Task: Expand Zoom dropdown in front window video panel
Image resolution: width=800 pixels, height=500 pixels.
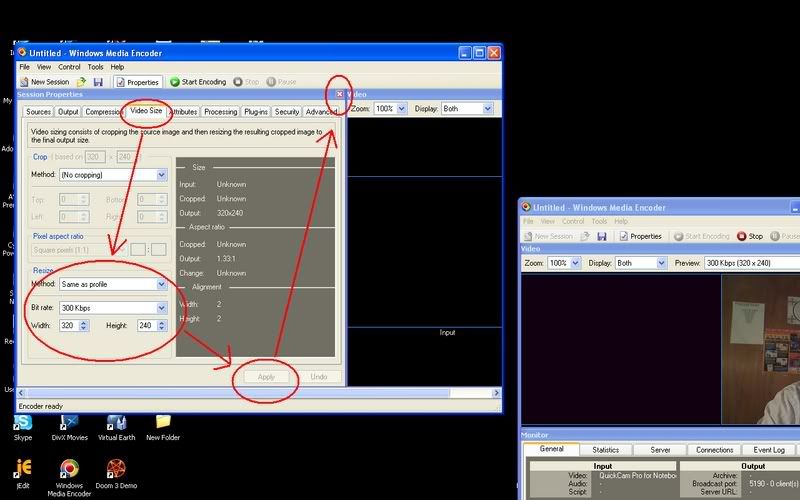Action: tap(402, 109)
